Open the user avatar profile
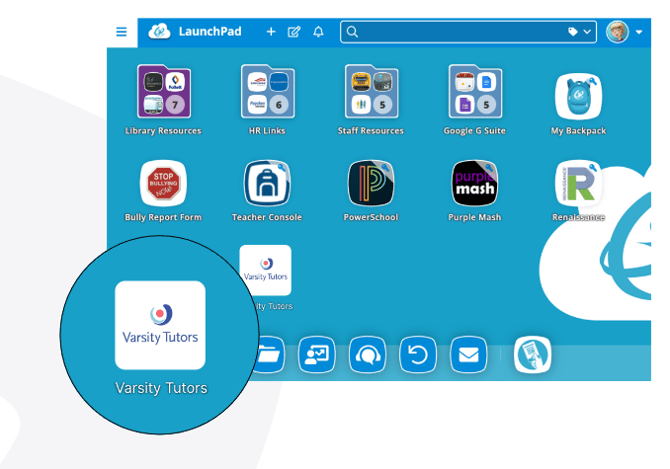This screenshot has height=469, width=670. click(617, 32)
